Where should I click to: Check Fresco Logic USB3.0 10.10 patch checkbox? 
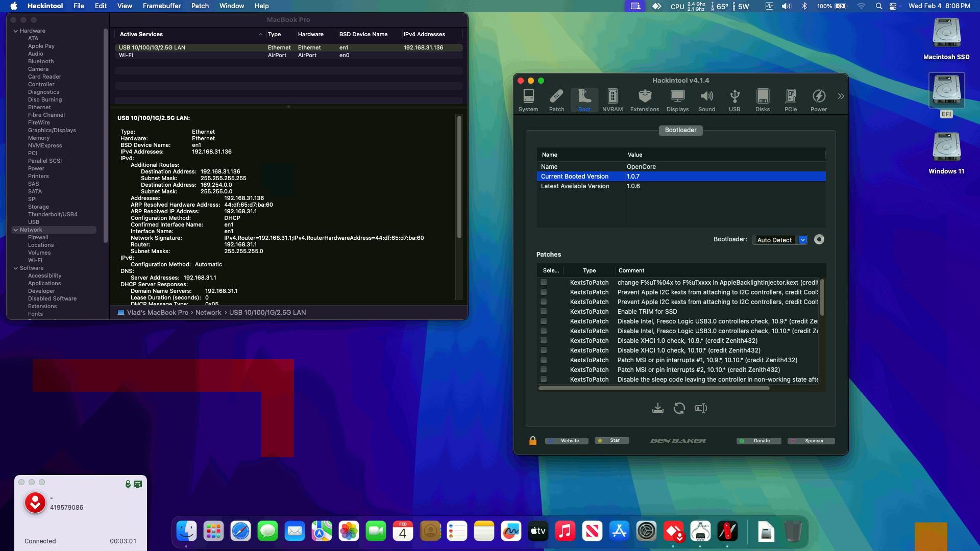point(544,331)
